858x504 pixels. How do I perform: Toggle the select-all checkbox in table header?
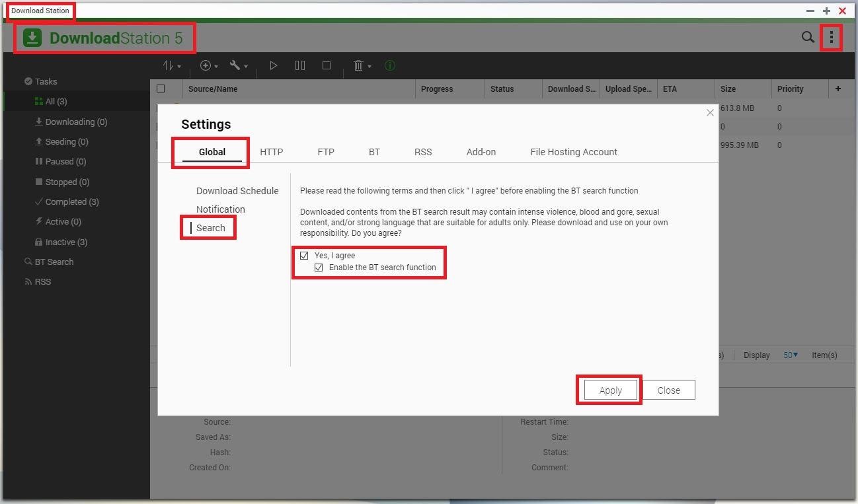click(x=161, y=89)
